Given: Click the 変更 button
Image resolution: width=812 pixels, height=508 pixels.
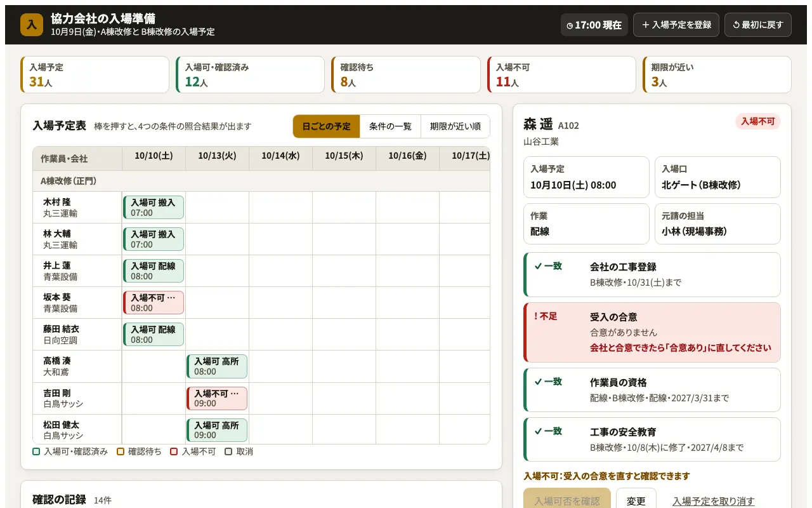Looking at the screenshot, I should [636, 500].
